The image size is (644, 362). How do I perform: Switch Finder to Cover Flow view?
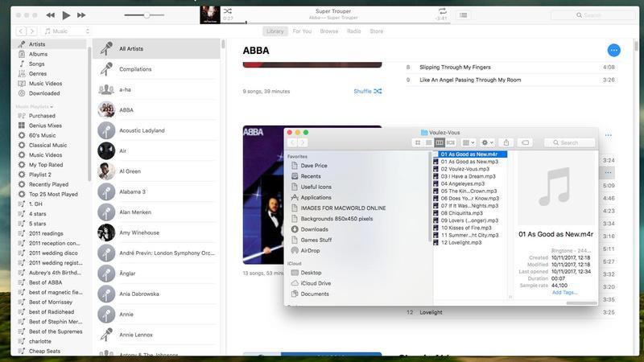pyautogui.click(x=451, y=142)
